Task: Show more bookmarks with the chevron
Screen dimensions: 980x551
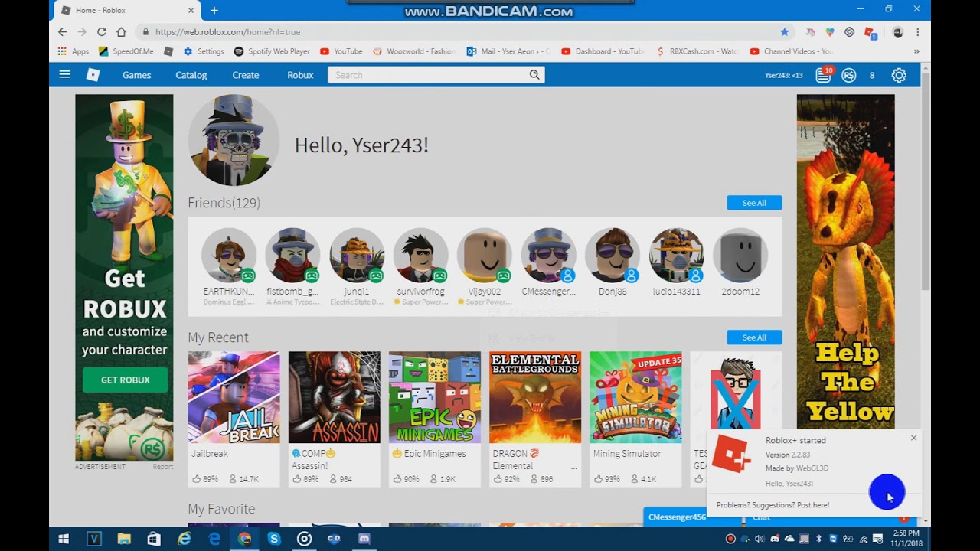Action: [x=916, y=51]
